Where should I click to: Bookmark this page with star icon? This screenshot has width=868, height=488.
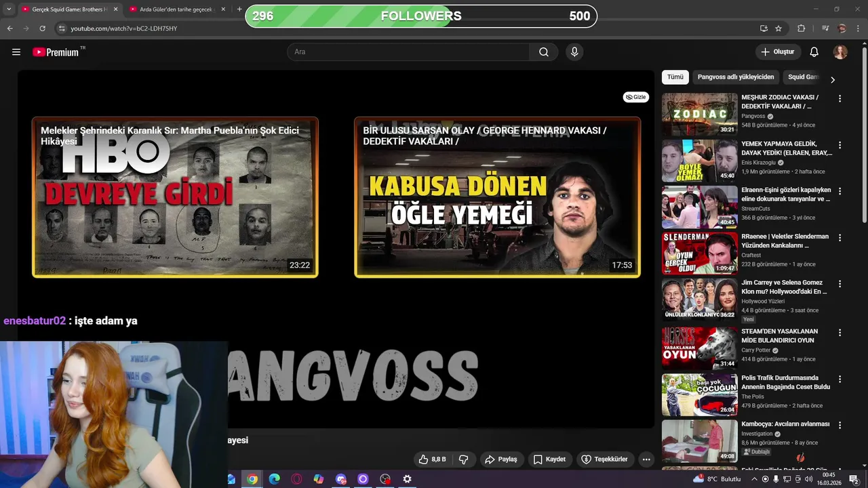pyautogui.click(x=778, y=28)
